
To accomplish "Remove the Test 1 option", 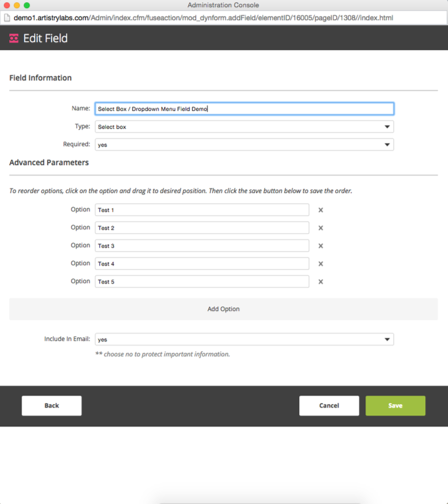I will pyautogui.click(x=320, y=210).
